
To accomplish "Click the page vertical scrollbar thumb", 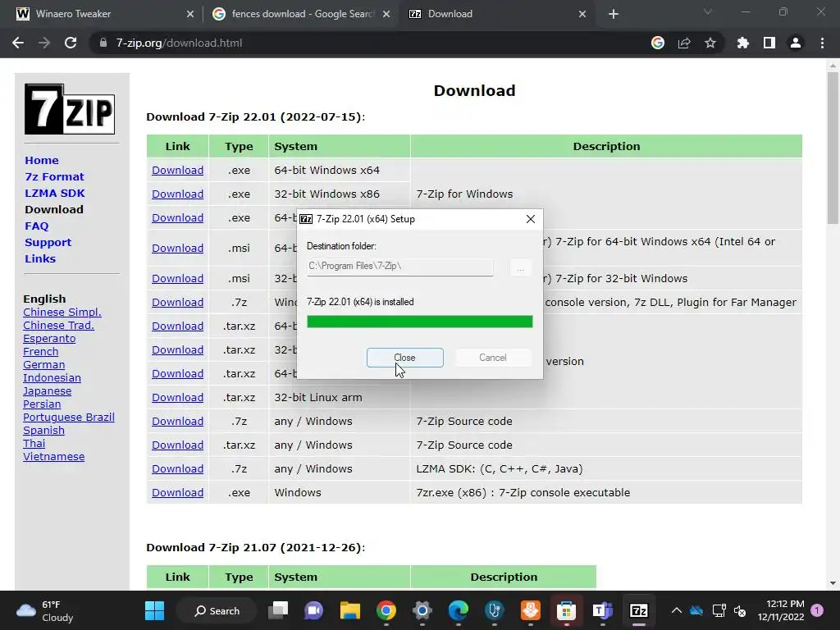I will [x=833, y=148].
